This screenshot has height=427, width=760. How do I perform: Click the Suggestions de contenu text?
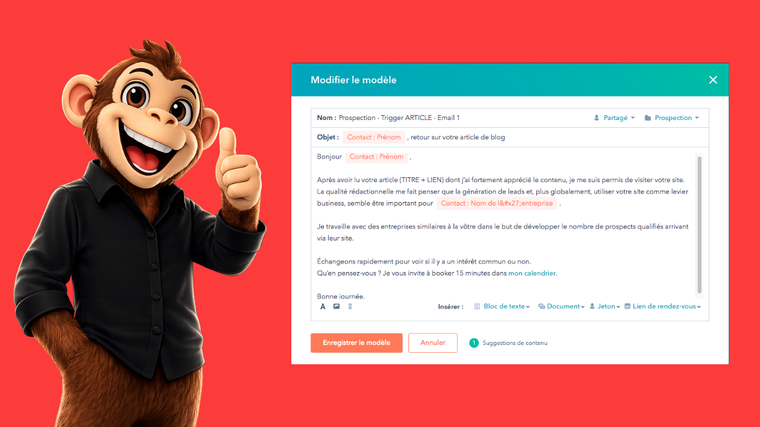[515, 343]
